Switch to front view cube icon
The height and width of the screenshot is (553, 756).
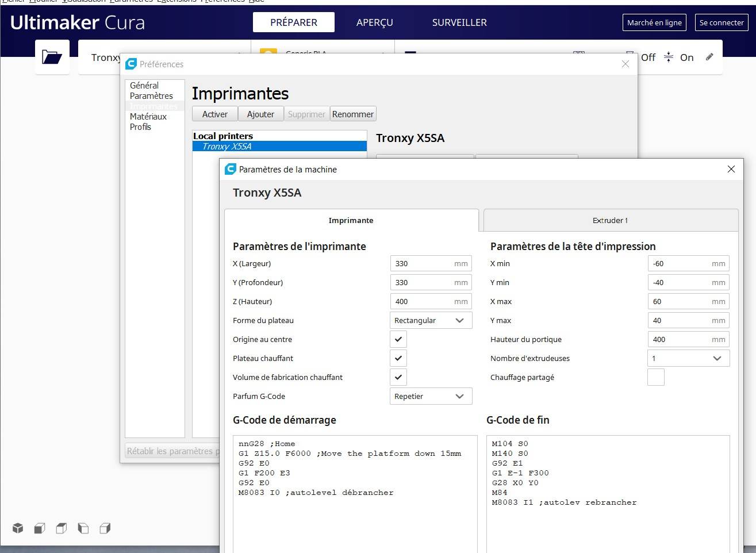click(x=40, y=528)
